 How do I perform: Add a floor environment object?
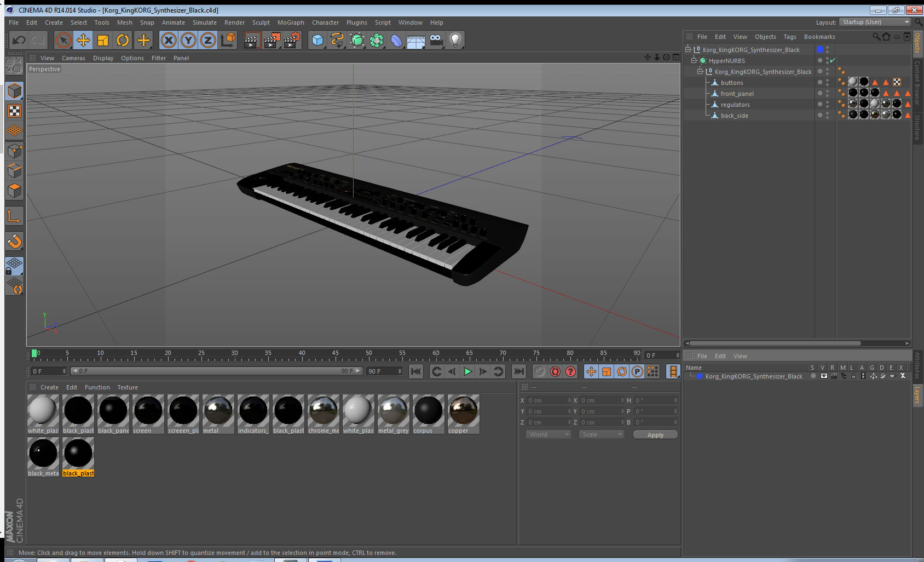(x=416, y=40)
